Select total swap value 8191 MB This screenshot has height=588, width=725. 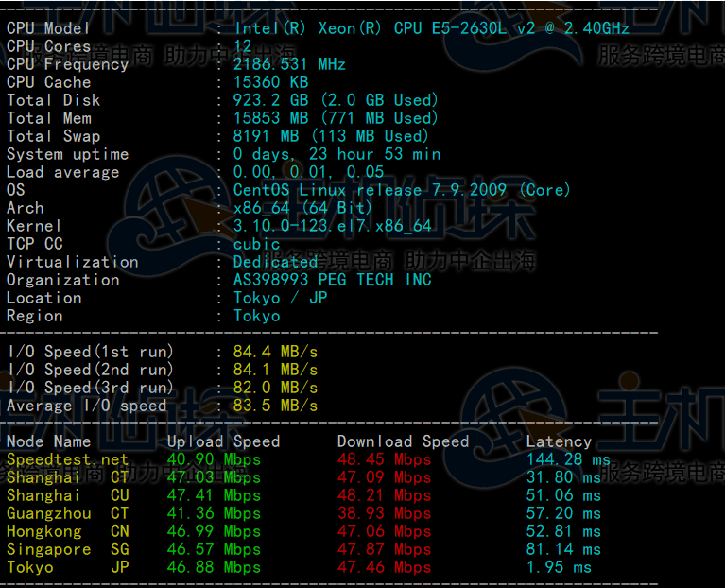tap(331, 136)
